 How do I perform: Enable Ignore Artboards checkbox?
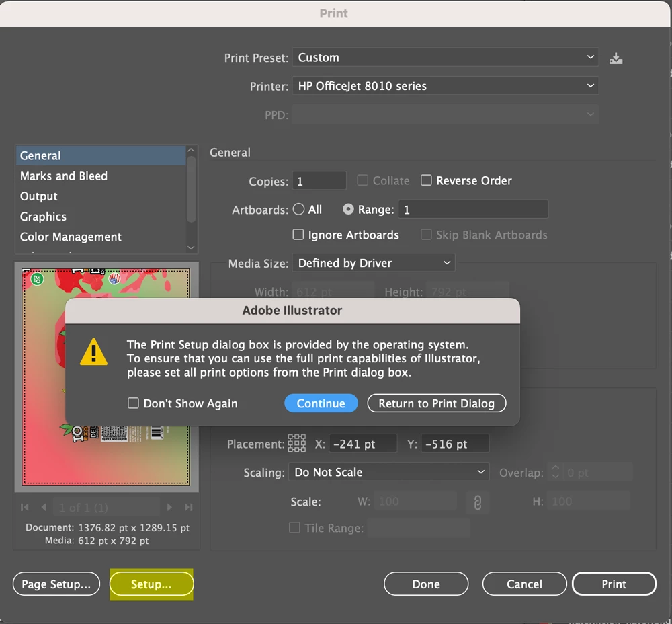click(x=298, y=235)
